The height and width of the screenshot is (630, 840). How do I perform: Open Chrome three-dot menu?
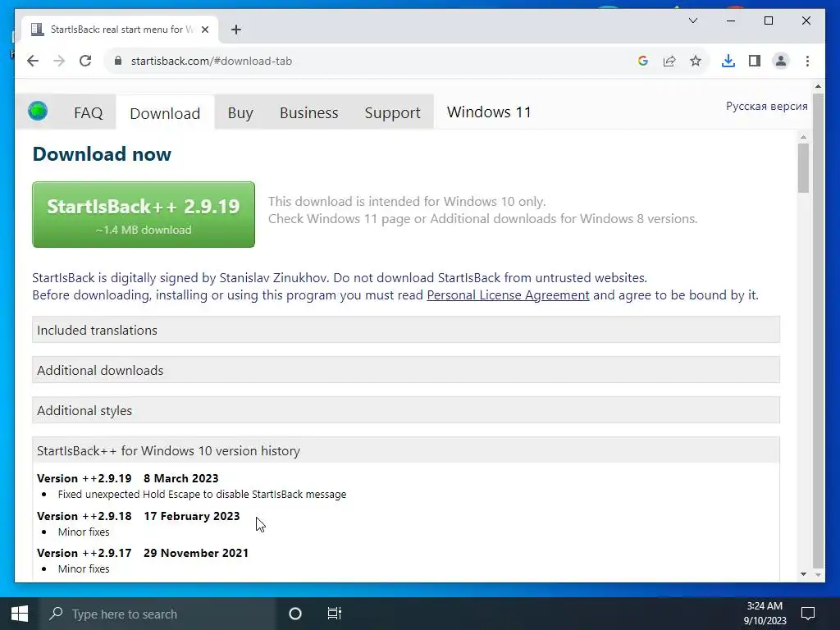tap(807, 61)
